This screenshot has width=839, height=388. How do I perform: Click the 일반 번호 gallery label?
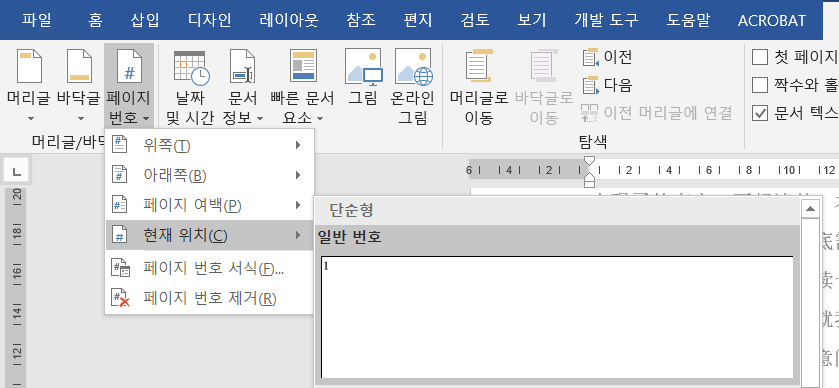pyautogui.click(x=349, y=236)
